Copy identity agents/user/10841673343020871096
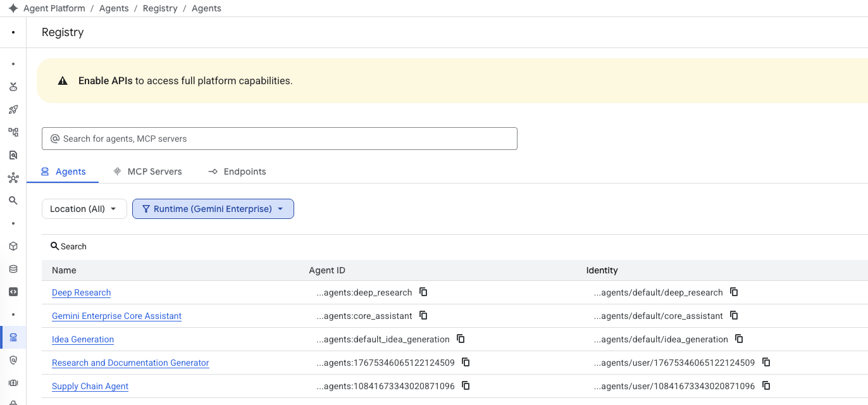 point(766,385)
